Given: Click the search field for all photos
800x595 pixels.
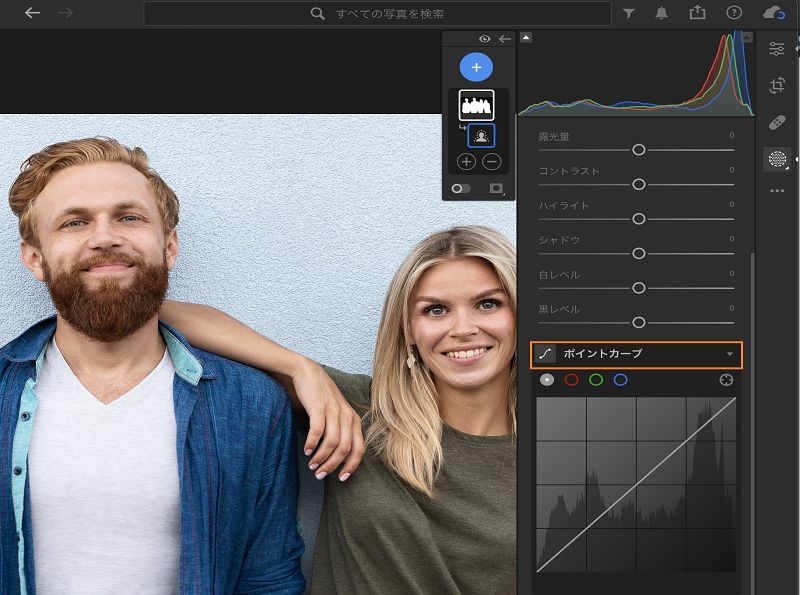Looking at the screenshot, I should tap(378, 13).
